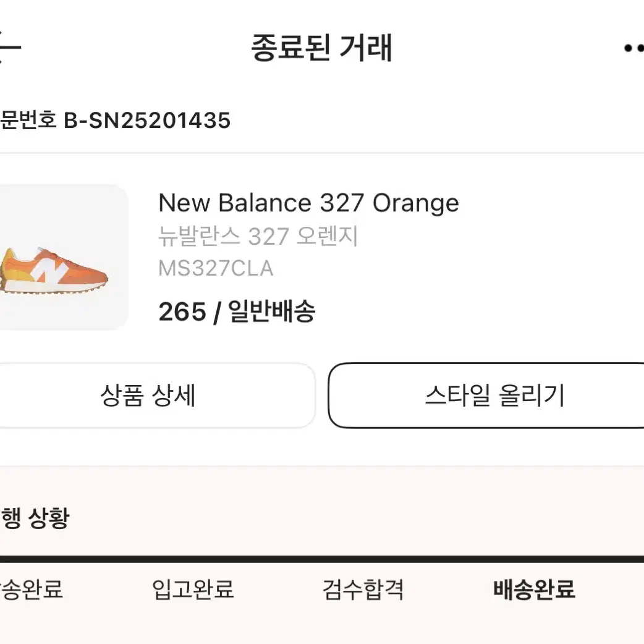Tap the 스타일 올리기 button
The height and width of the screenshot is (644, 644).
tap(486, 396)
